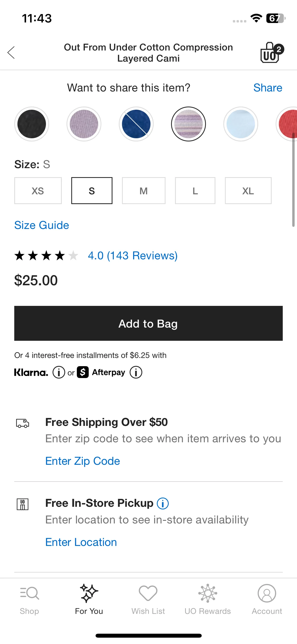Show Free In-Store Pickup info icon

point(163,503)
